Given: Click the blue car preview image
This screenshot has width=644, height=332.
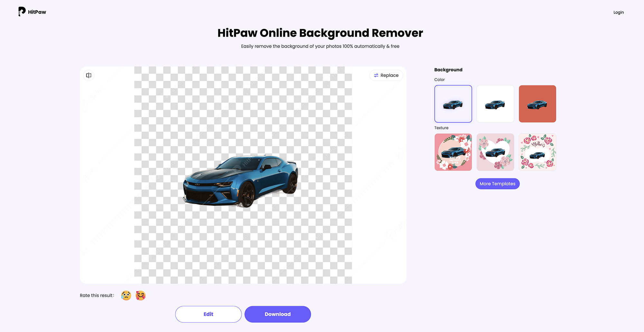Looking at the screenshot, I should (x=241, y=179).
